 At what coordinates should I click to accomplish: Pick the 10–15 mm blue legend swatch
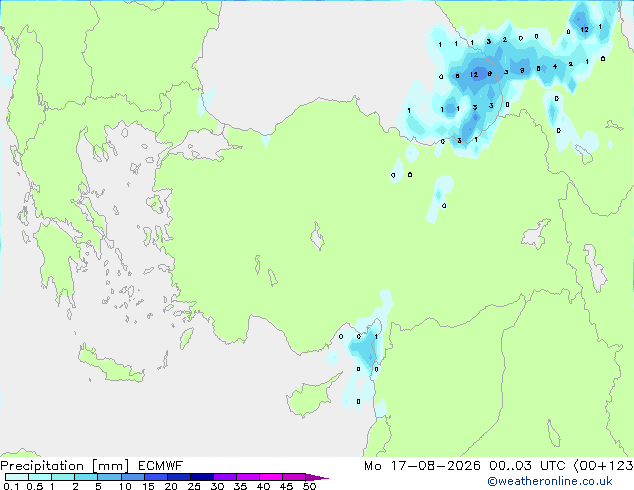click(132, 477)
